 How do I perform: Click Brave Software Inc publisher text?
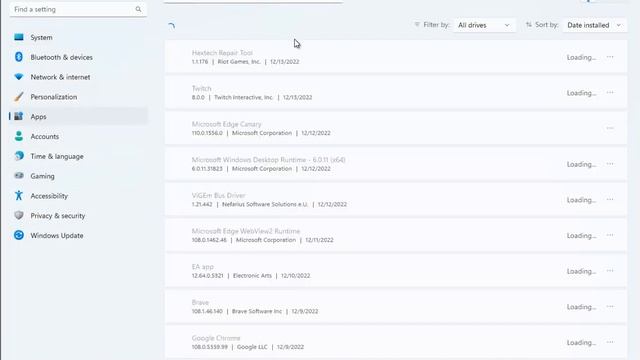(x=257, y=311)
